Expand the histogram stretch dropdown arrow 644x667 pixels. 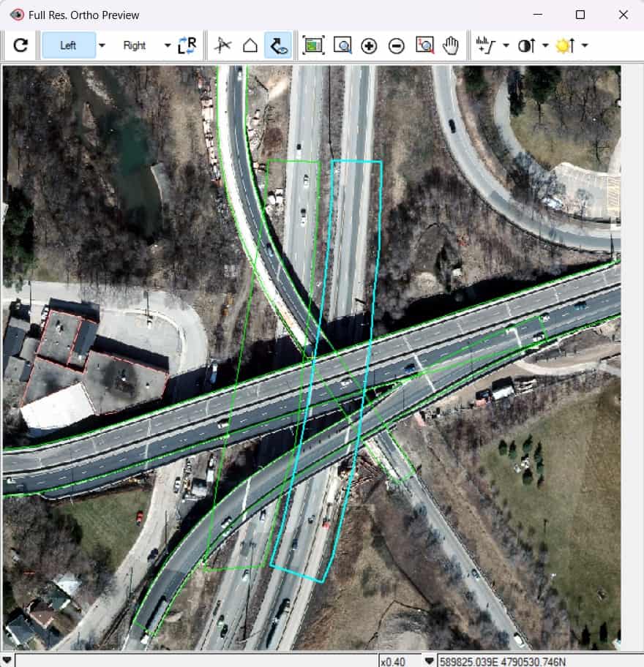pyautogui.click(x=506, y=45)
